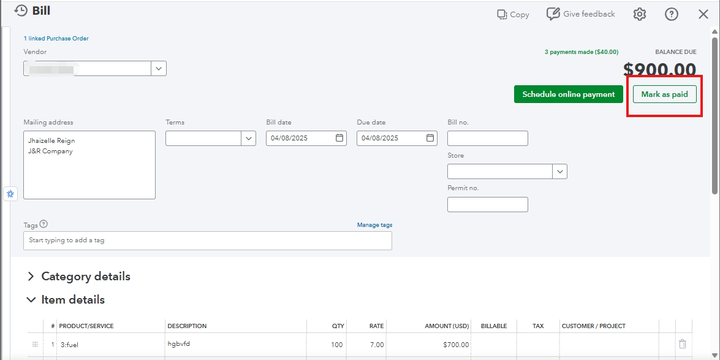This screenshot has height=360, width=720.
Task: Click the Copy bill icon
Action: pyautogui.click(x=501, y=15)
